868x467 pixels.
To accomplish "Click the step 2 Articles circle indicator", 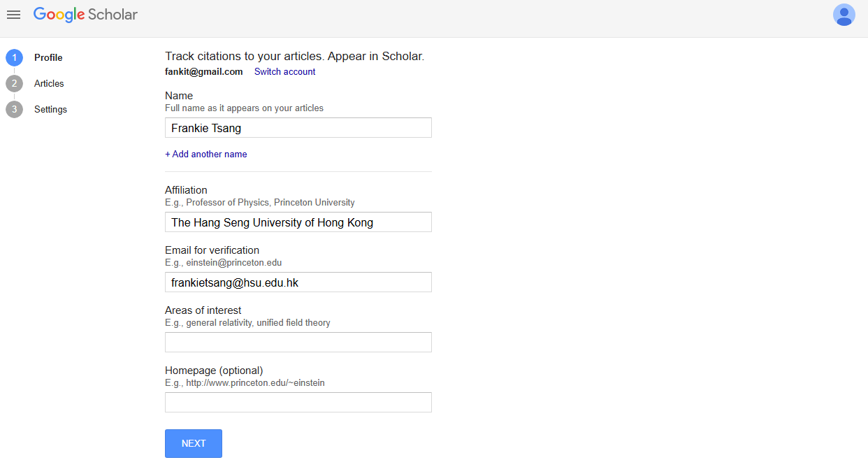I will point(14,83).
